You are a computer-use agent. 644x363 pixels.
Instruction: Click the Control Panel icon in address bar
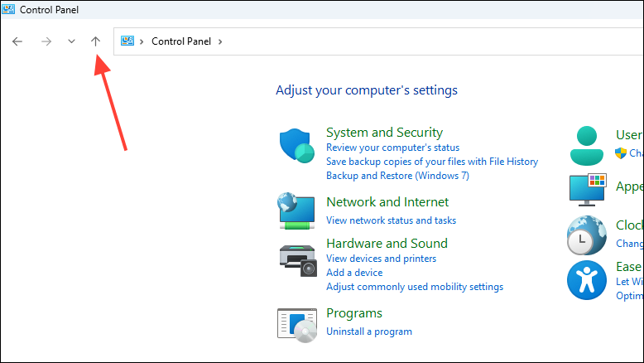coord(127,41)
